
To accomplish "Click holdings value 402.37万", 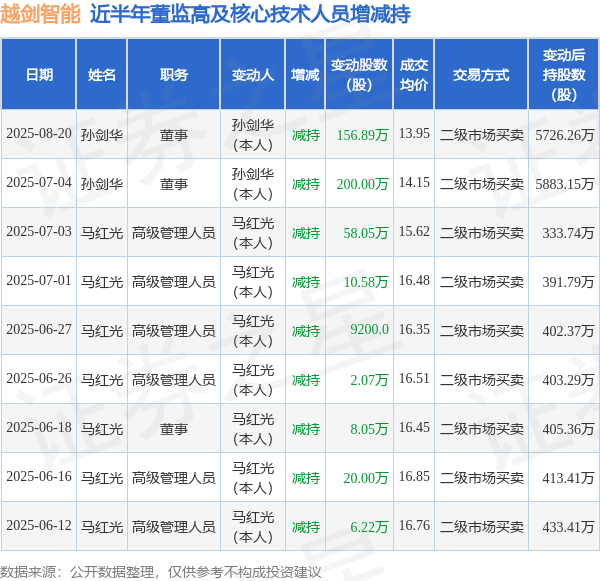I will point(568,331).
